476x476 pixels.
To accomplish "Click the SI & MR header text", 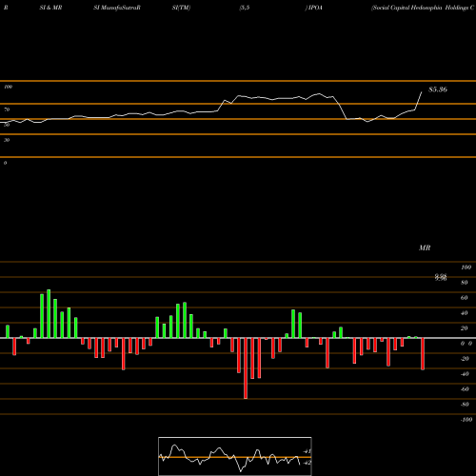I will (x=50, y=8).
